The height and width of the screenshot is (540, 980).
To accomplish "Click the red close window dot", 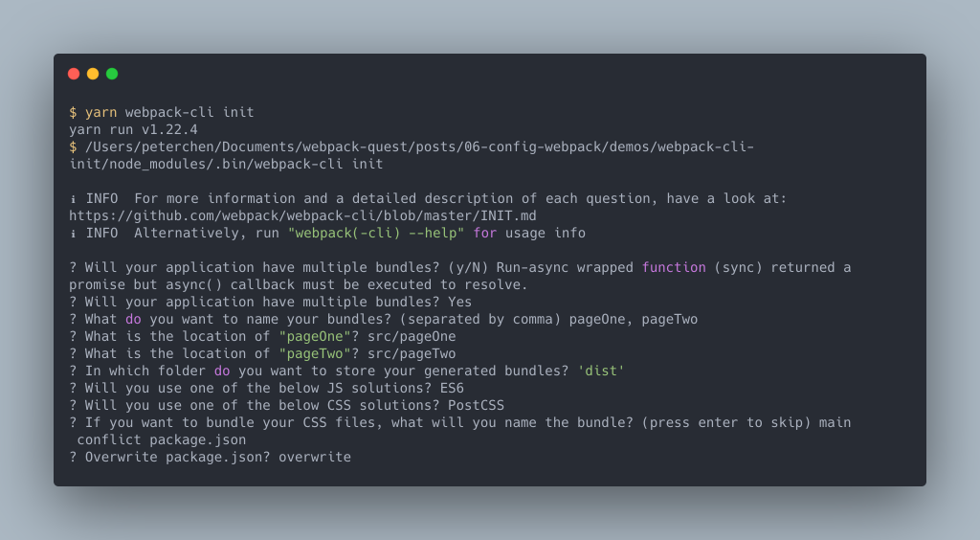I will point(74,74).
